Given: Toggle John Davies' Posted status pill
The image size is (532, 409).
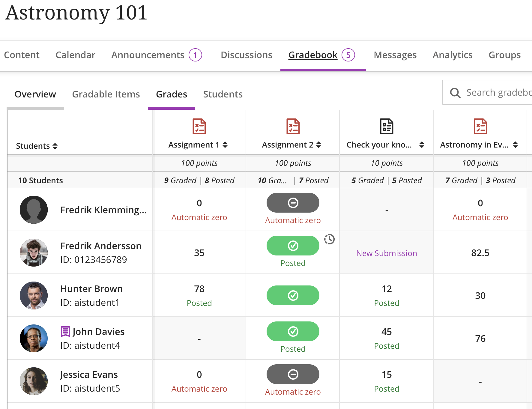Looking at the screenshot, I should pyautogui.click(x=293, y=331).
